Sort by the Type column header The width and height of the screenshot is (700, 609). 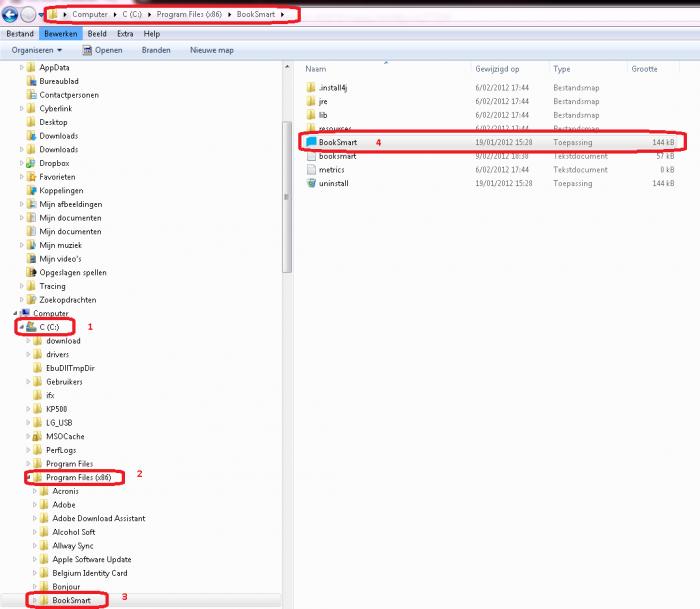pos(562,69)
